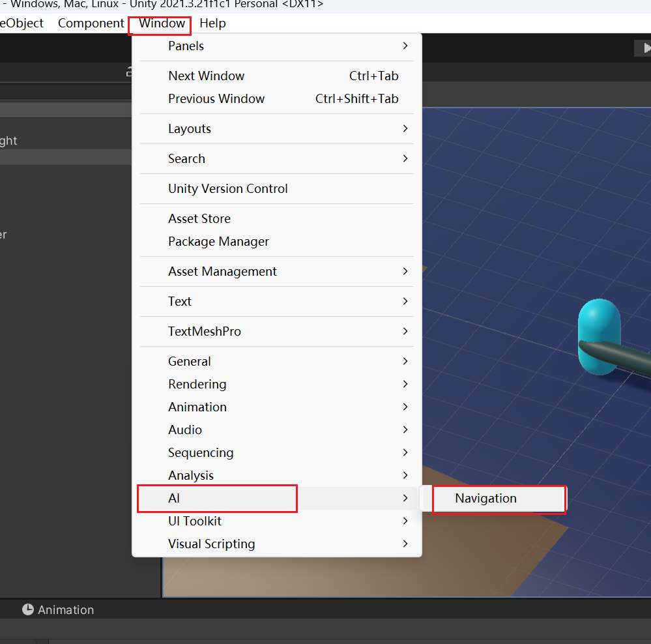Open the Window menu in menu bar

pyautogui.click(x=162, y=23)
